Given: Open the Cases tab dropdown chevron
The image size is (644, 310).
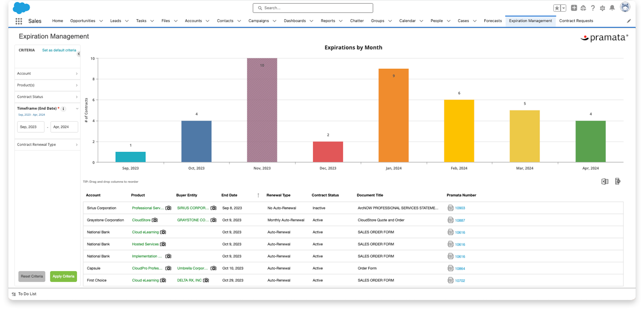Looking at the screenshot, I should pos(475,21).
